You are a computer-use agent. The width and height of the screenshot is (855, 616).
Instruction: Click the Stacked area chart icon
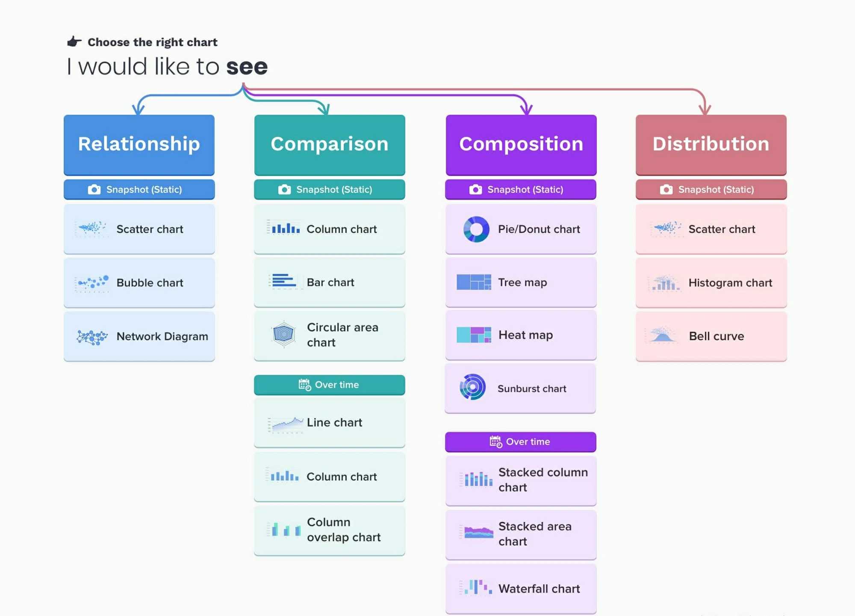(478, 533)
